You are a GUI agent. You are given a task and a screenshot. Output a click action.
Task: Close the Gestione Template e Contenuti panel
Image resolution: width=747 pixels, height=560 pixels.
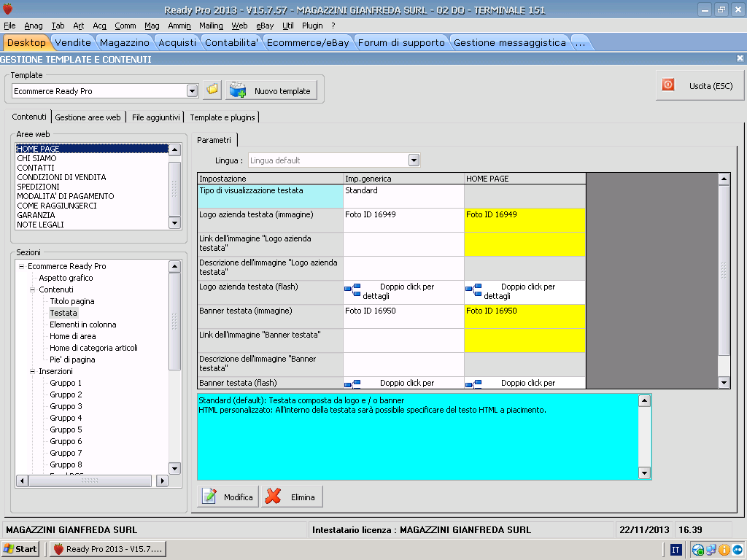tap(740, 58)
